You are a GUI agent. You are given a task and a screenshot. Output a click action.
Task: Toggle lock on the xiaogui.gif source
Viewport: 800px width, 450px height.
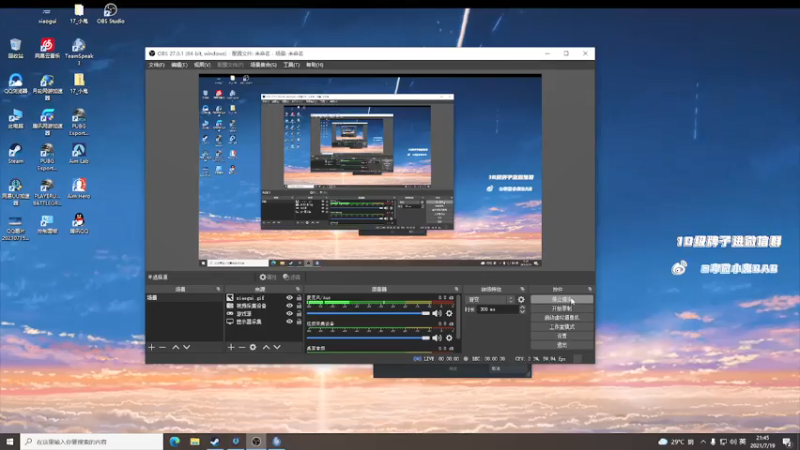pyautogui.click(x=299, y=298)
